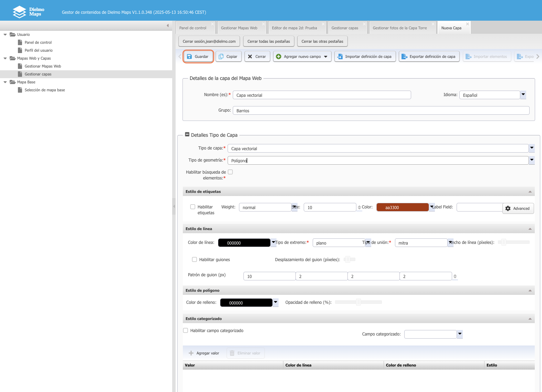Click Cerrar sesión button

[x=209, y=41]
